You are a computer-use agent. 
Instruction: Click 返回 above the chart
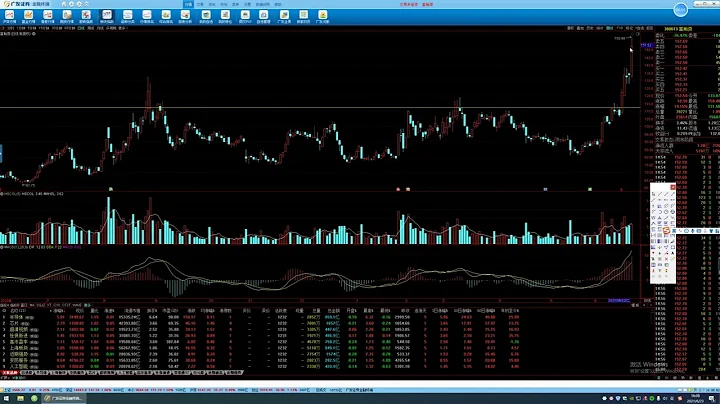(x=649, y=28)
